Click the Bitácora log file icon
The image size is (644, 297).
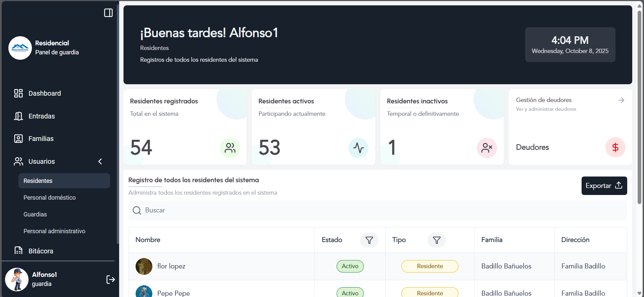point(18,250)
